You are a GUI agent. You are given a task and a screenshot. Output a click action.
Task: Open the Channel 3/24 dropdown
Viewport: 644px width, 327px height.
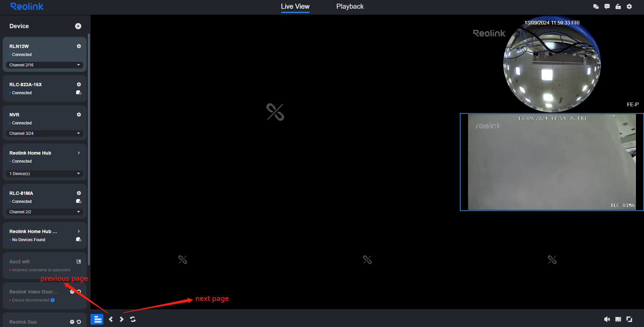pos(45,133)
